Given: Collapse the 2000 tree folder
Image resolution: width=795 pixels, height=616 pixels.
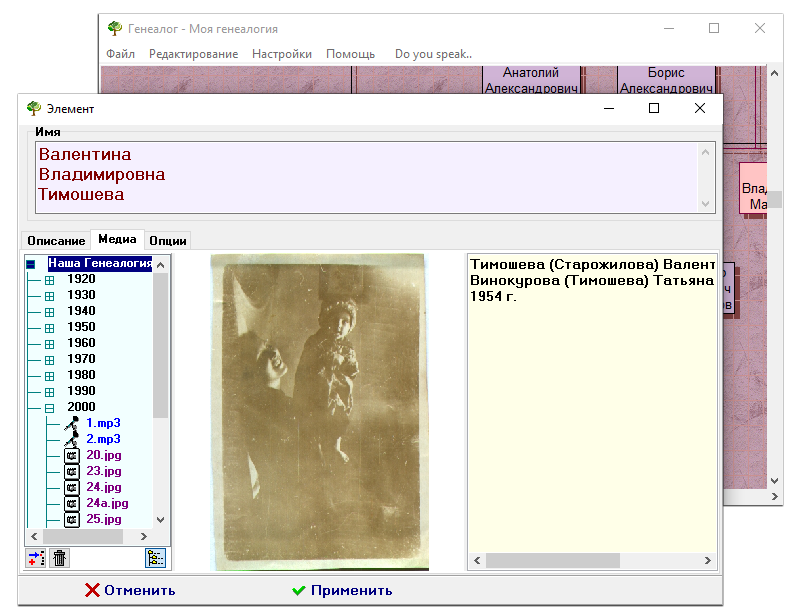Looking at the screenshot, I should click(49, 407).
